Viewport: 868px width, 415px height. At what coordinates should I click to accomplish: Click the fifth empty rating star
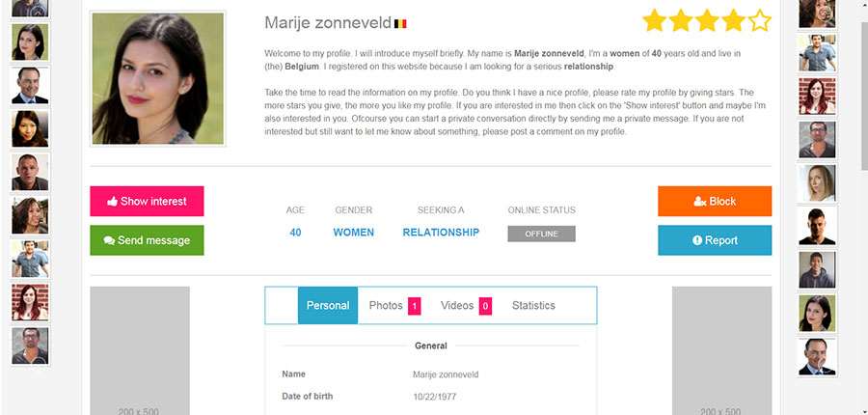click(760, 20)
